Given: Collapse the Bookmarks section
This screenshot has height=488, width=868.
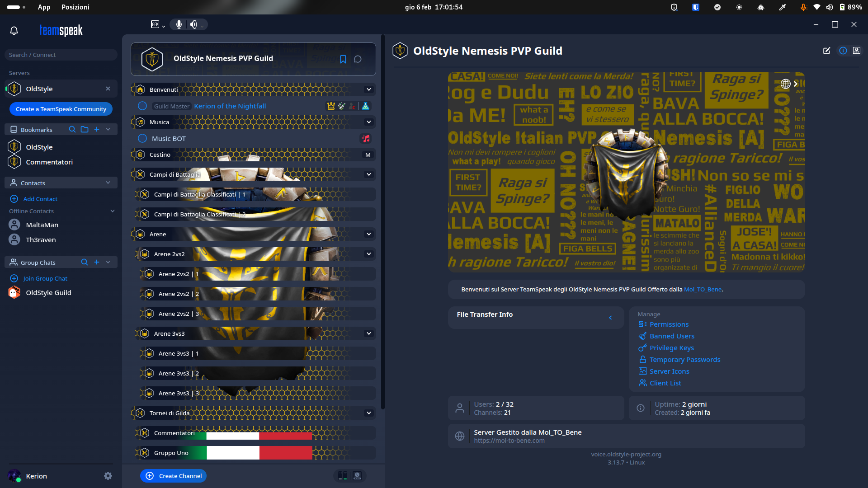Looking at the screenshot, I should pos(108,129).
